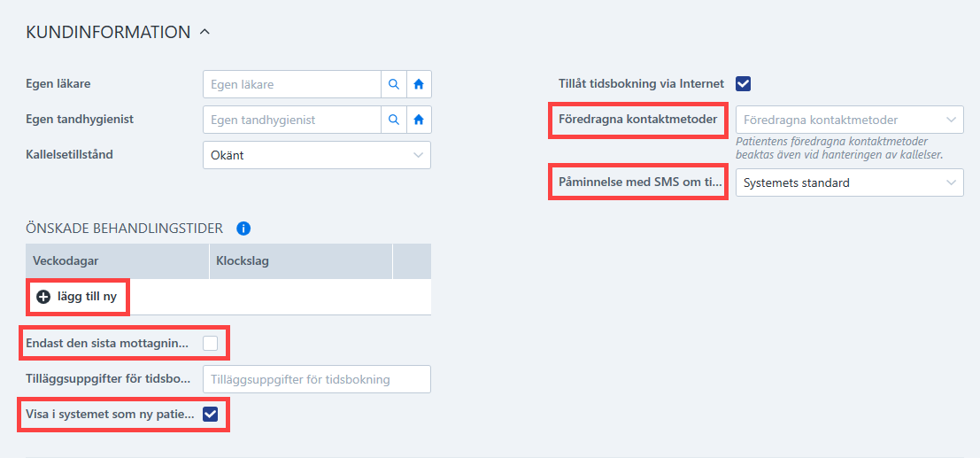The height and width of the screenshot is (458, 980).
Task: Click the Kallelsetillstånd label
Action: (x=69, y=154)
